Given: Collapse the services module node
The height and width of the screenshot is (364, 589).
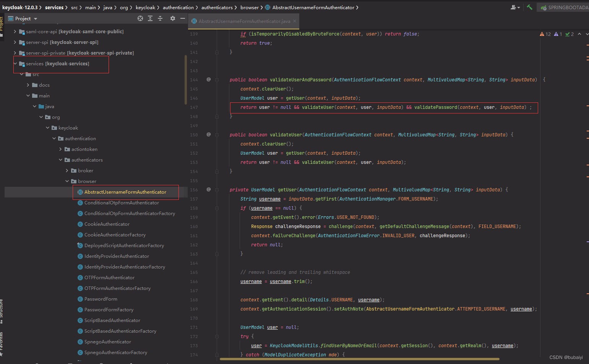Looking at the screenshot, I should click(15, 64).
